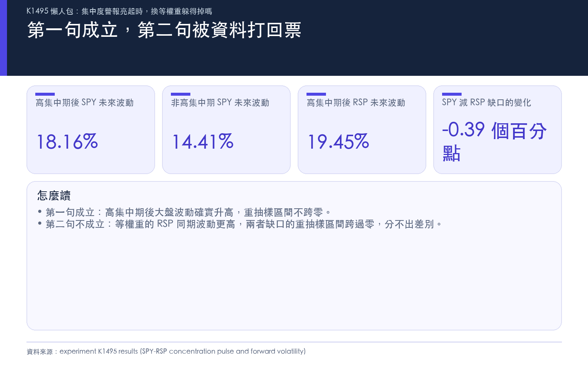Select the bullet starting '第一句成立'
Screen dimensions: 588x368
[x=184, y=212]
